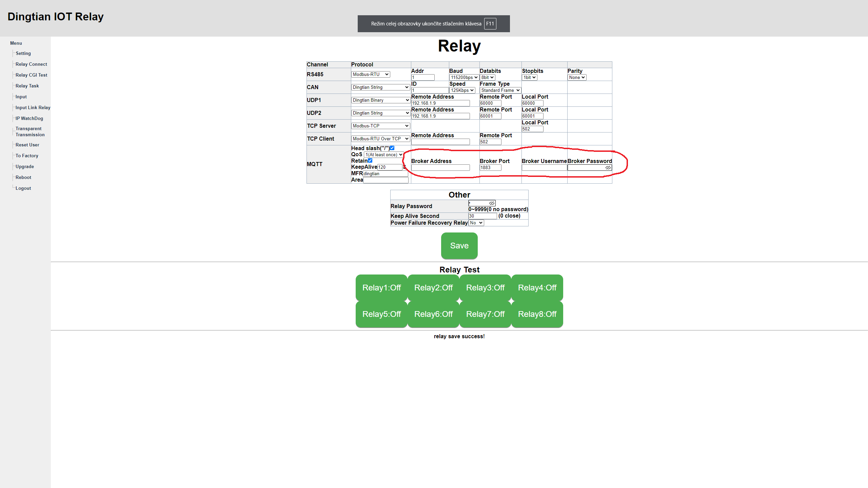This screenshot has height=488, width=868.
Task: Show Relay Password via eye icon
Action: coord(492,203)
